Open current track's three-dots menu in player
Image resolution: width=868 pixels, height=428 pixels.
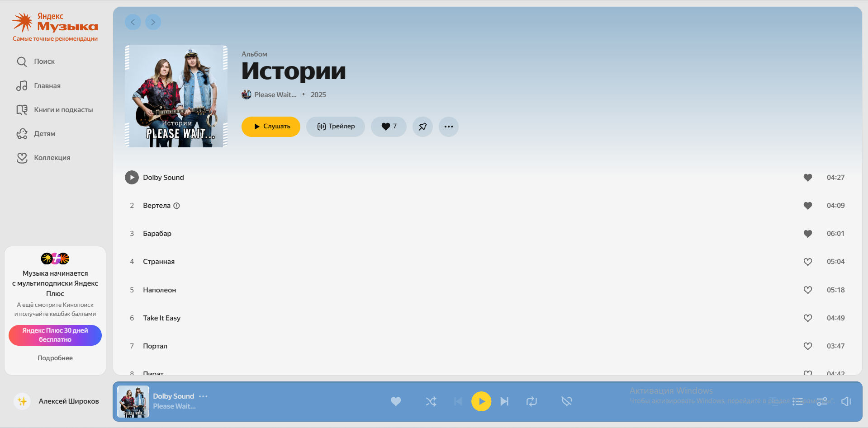pos(203,396)
